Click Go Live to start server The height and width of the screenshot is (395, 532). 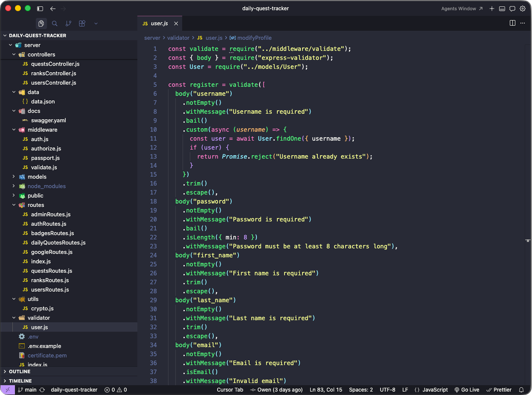467,390
